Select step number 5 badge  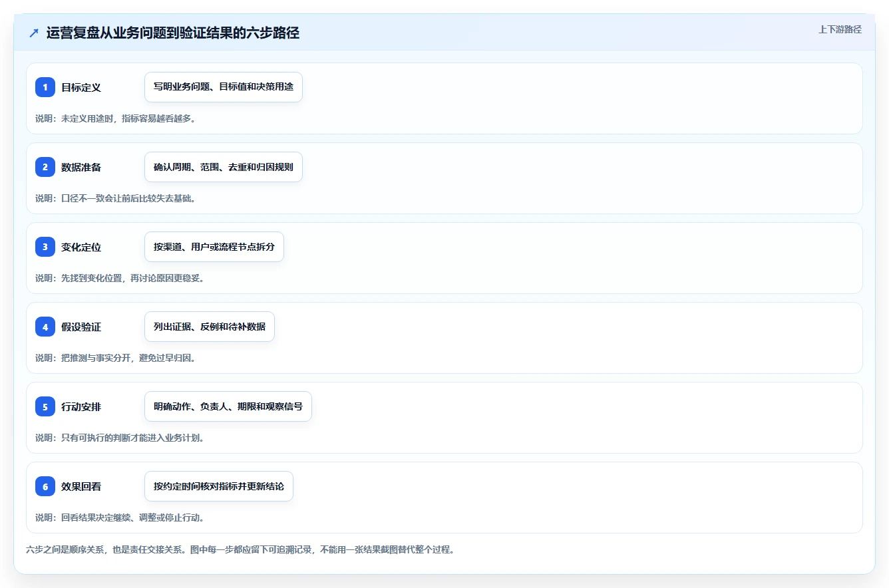point(45,406)
